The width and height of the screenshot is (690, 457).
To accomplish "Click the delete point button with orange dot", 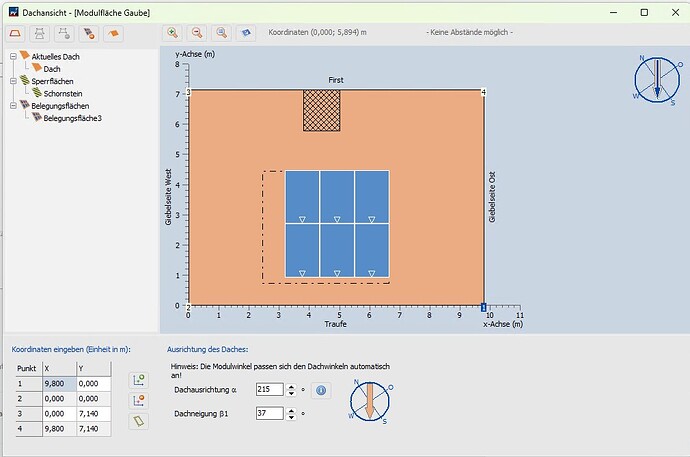I will [x=139, y=401].
